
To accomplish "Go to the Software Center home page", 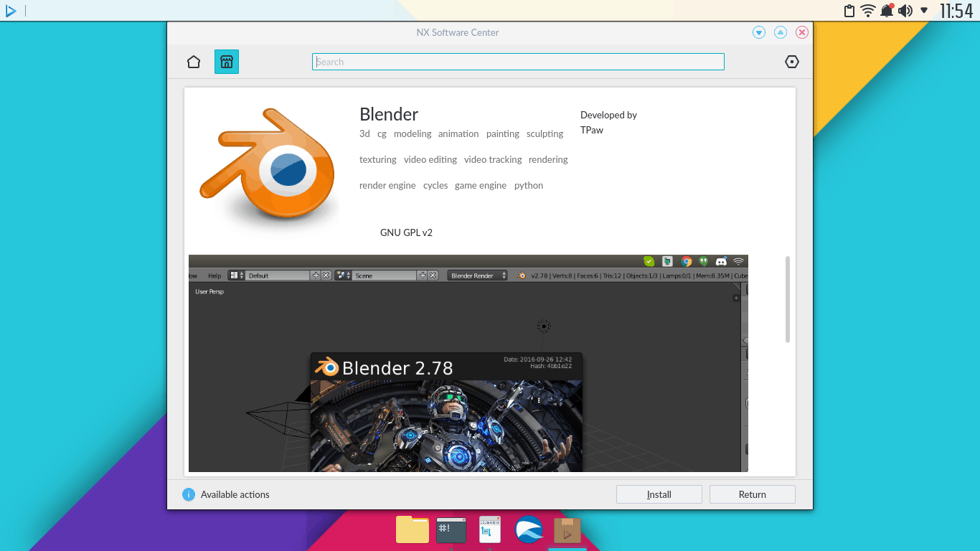I will (194, 62).
